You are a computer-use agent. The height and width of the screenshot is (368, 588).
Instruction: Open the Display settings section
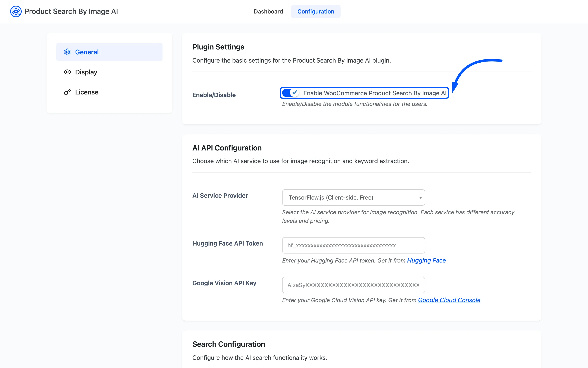pyautogui.click(x=109, y=72)
